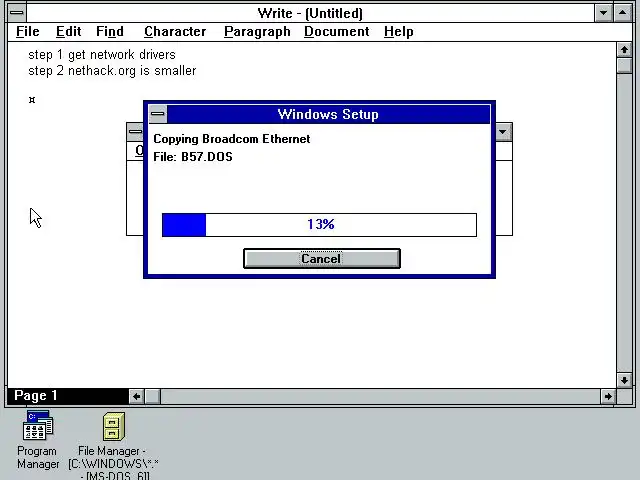This screenshot has width=640, height=480.
Task: Click the vertical scrollbar down arrow
Action: [x=624, y=380]
